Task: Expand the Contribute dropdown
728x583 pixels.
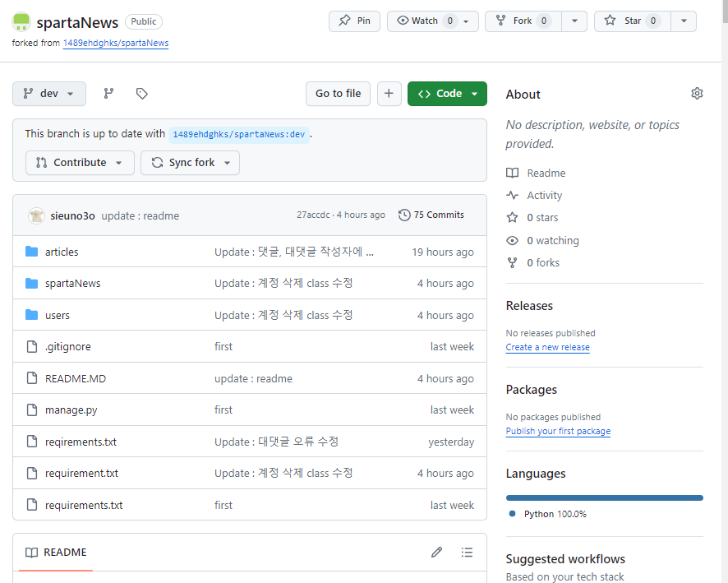Action: tap(80, 163)
